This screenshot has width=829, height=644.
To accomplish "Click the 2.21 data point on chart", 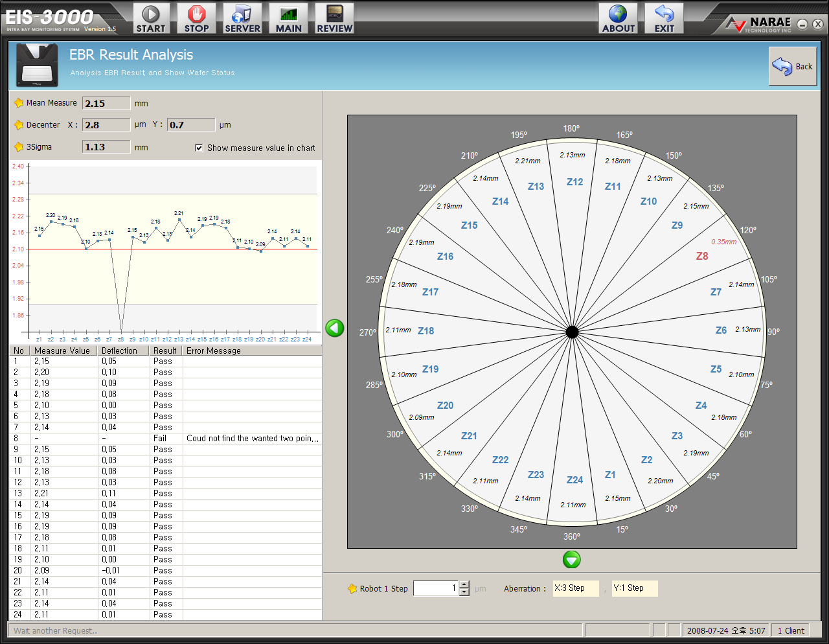I will [179, 220].
